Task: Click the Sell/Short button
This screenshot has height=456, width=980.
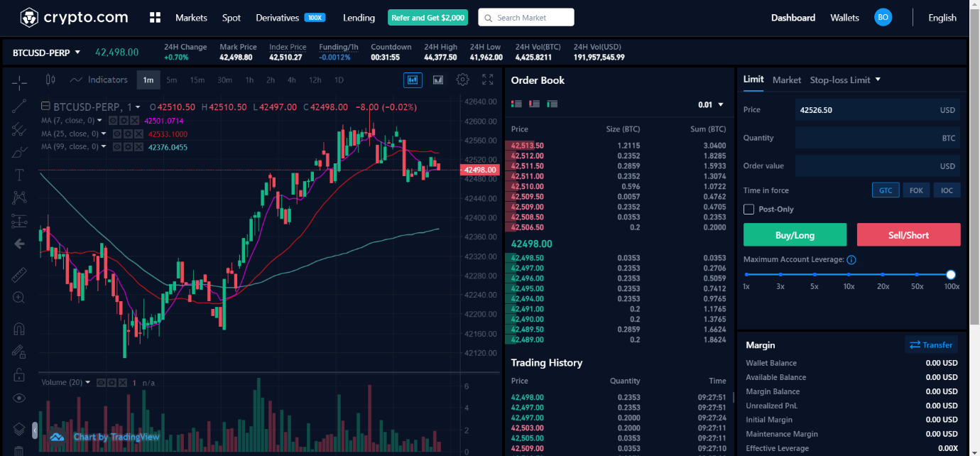Action: pos(909,235)
